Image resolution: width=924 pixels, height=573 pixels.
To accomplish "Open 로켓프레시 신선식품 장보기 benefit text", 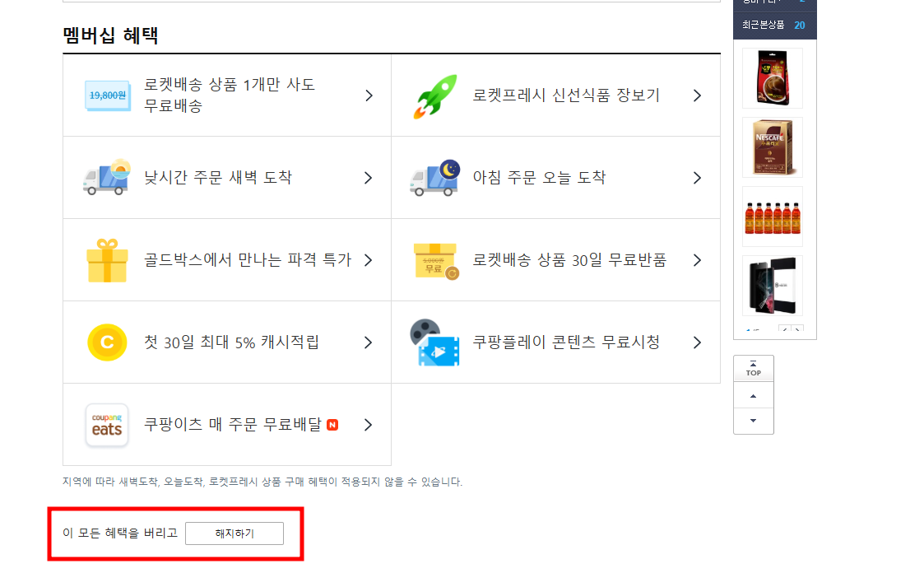I will (566, 95).
